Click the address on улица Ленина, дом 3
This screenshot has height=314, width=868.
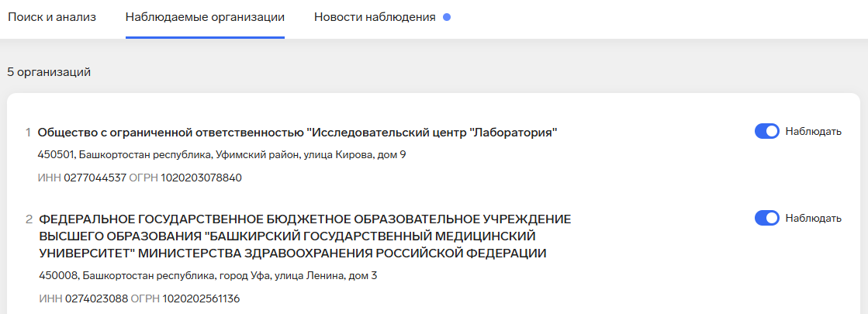pyautogui.click(x=207, y=276)
